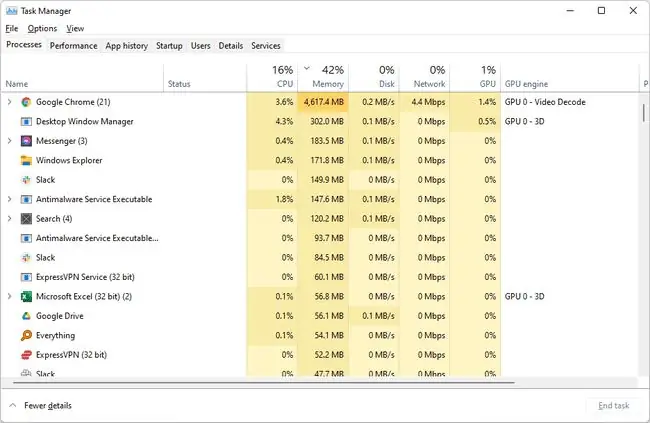Expand the Google Chrome (21) process group
Image resolution: width=650 pixels, height=423 pixels.
click(10, 102)
